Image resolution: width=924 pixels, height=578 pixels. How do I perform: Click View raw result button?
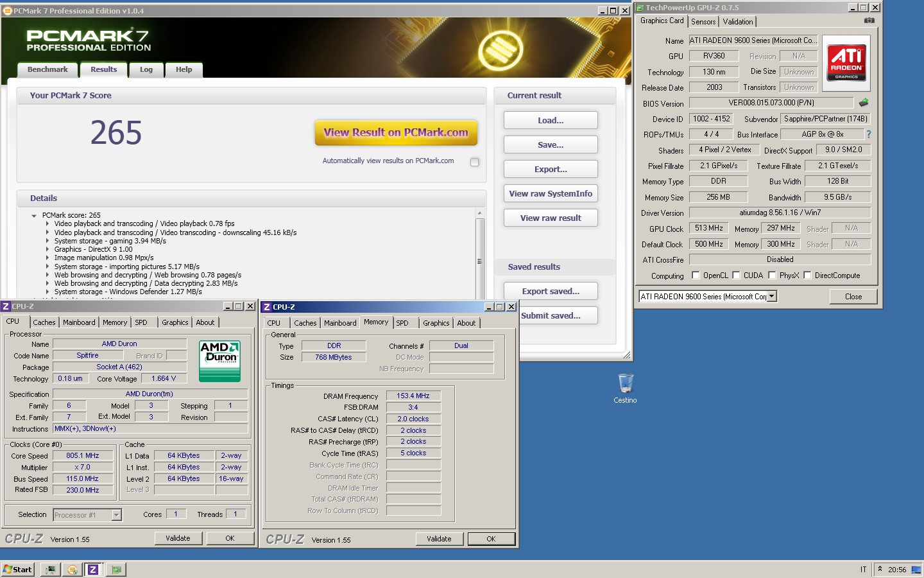click(x=551, y=218)
